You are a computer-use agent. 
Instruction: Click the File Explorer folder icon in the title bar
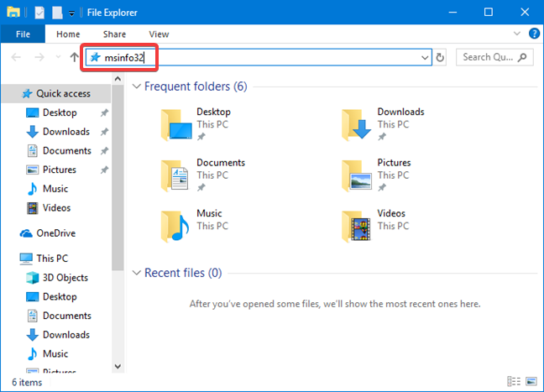point(13,12)
